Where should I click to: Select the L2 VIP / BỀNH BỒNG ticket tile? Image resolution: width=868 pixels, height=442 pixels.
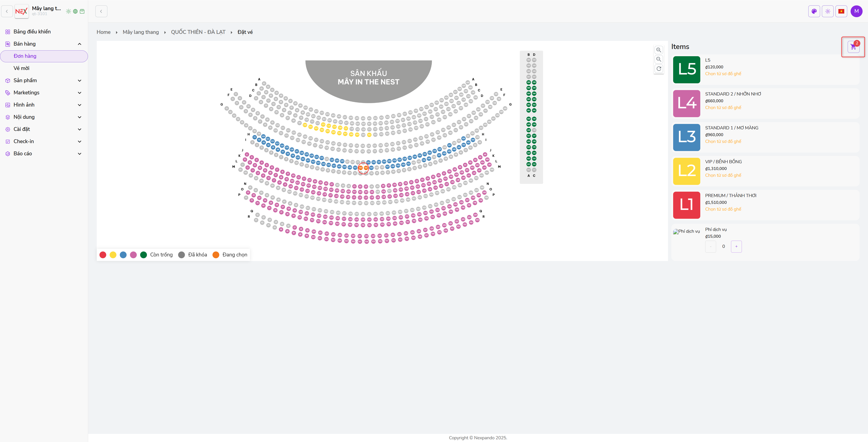(x=686, y=171)
